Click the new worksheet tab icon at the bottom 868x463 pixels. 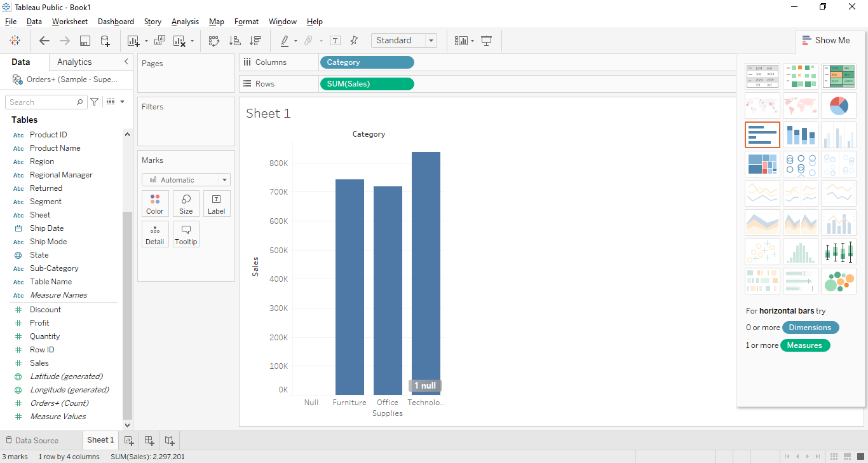[x=129, y=440]
